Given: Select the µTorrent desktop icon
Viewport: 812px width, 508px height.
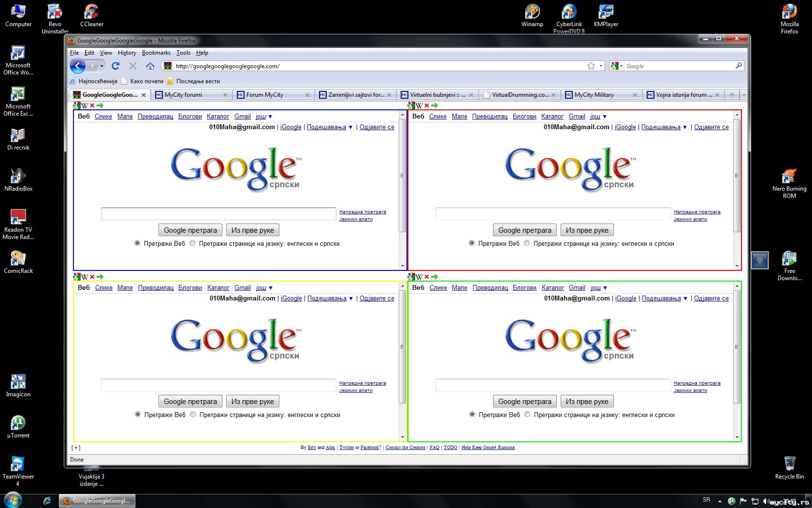Looking at the screenshot, I should click(x=18, y=427).
